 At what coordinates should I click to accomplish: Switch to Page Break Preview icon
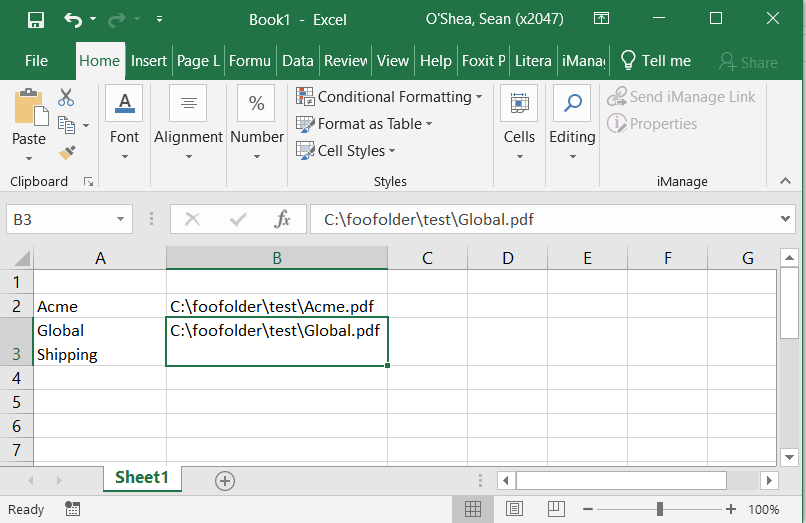click(556, 509)
